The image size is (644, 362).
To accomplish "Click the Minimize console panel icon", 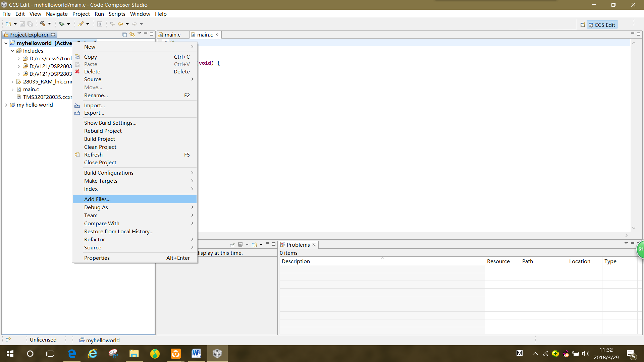I will pyautogui.click(x=267, y=244).
